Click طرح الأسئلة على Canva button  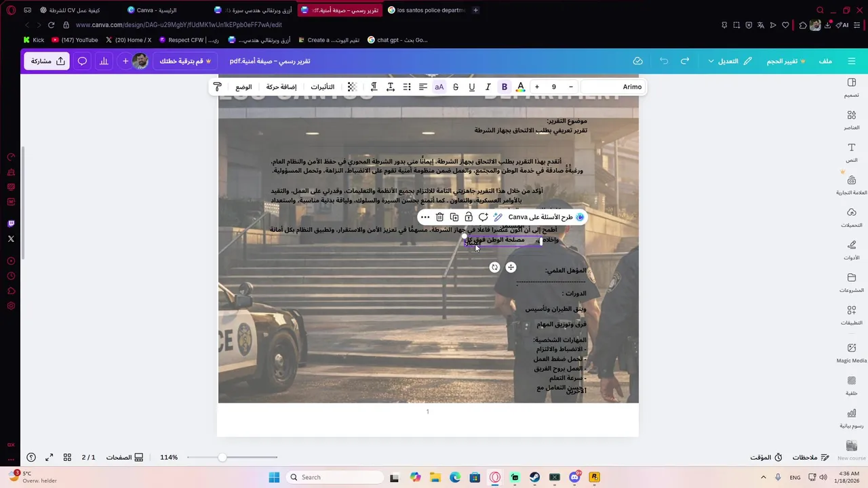point(546,217)
